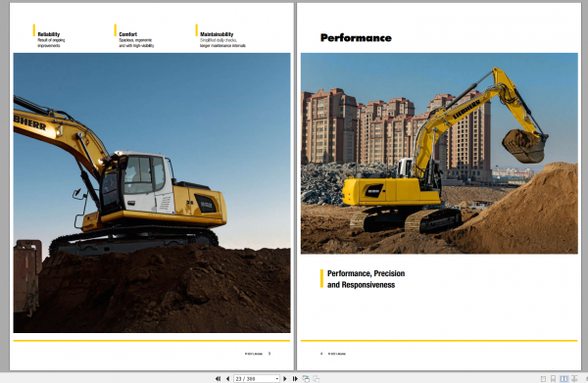
Task: Select continuous facing scroll view
Action: point(574,379)
